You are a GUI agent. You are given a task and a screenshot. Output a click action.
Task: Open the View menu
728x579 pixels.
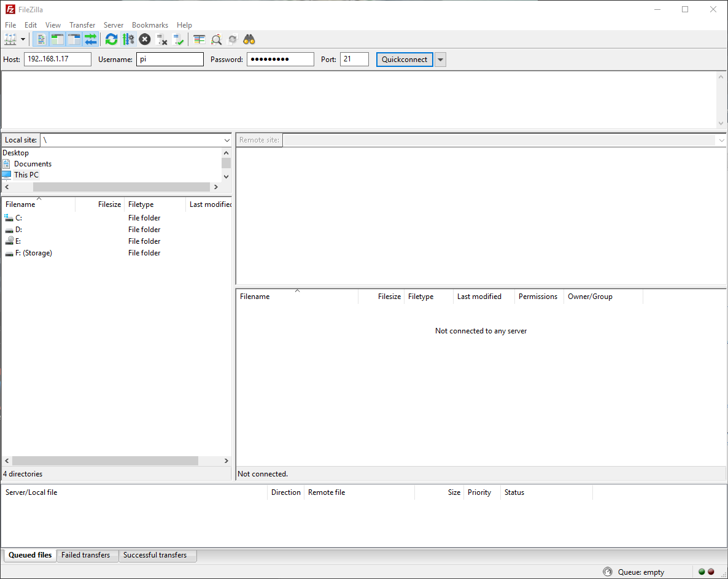coord(53,25)
